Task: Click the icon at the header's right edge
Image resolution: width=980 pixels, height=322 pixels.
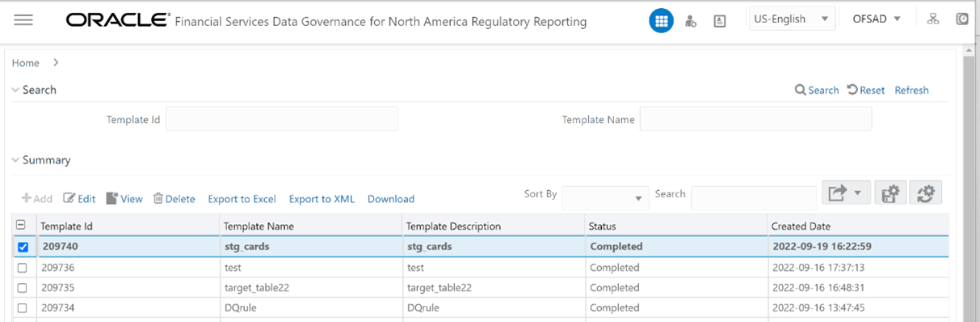Action: 962,19
